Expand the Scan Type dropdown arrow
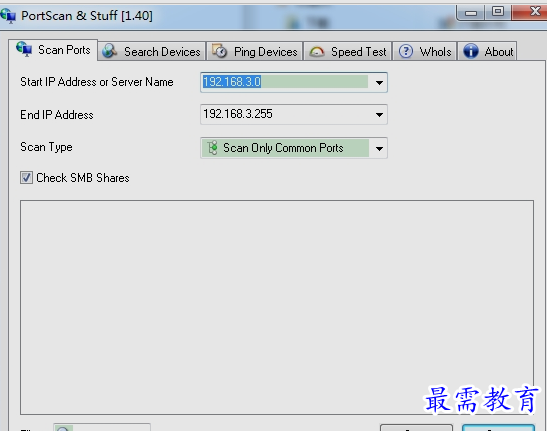This screenshot has width=547, height=431. (379, 148)
